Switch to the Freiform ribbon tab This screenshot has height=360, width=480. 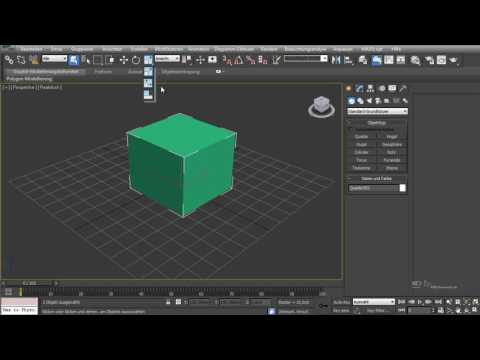[x=103, y=72]
